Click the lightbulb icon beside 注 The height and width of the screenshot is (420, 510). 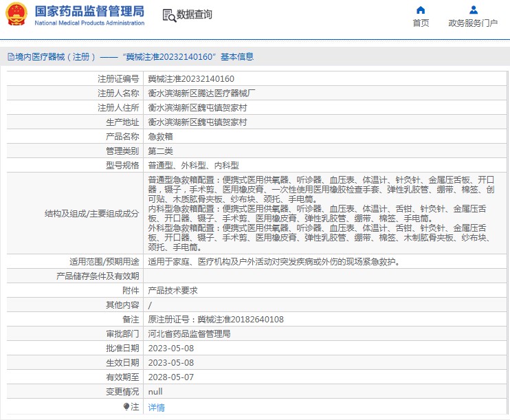click(x=126, y=407)
